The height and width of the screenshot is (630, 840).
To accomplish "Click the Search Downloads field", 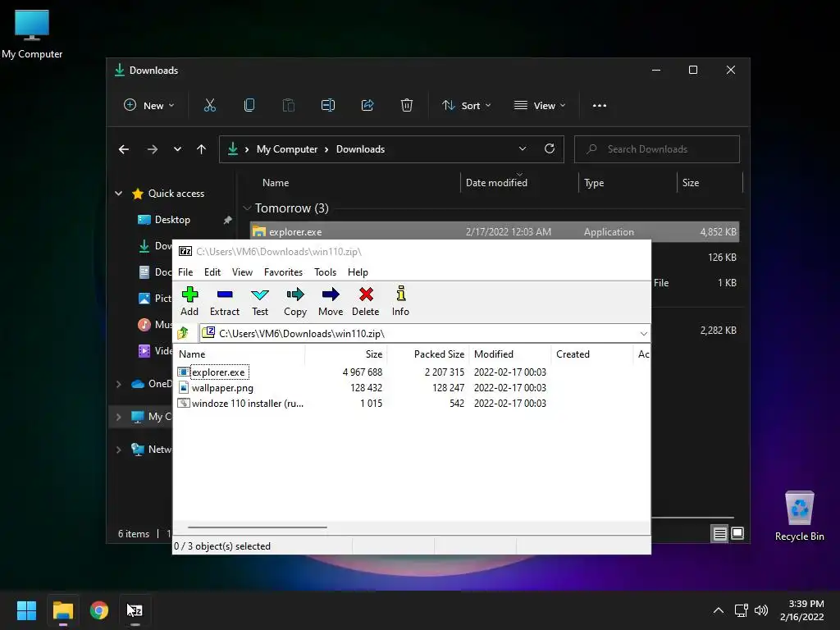I will [657, 149].
